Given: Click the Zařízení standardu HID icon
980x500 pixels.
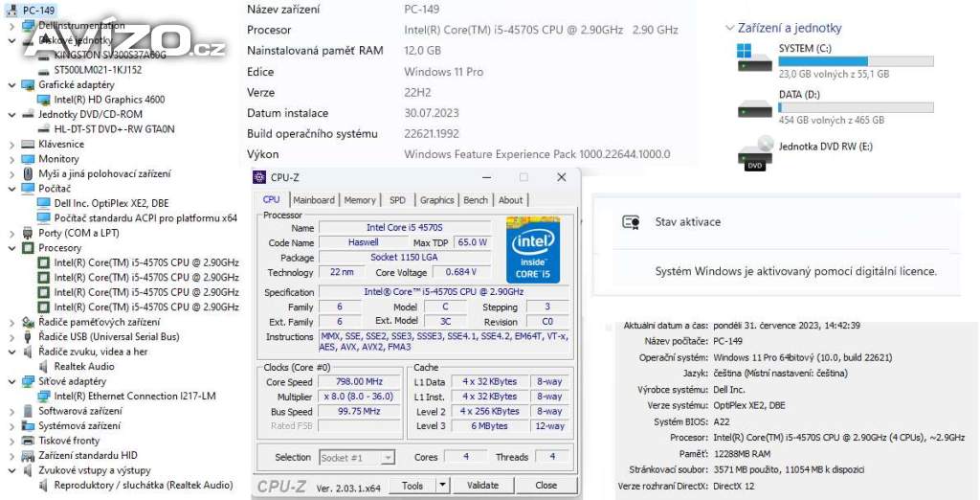Looking at the screenshot, I should click(28, 456).
